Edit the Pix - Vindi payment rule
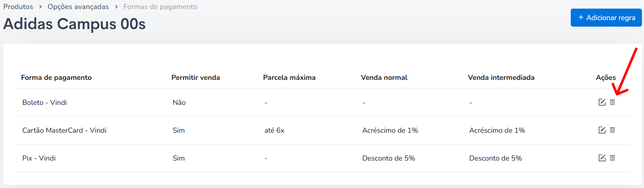This screenshot has height=188, width=644. pyautogui.click(x=602, y=158)
